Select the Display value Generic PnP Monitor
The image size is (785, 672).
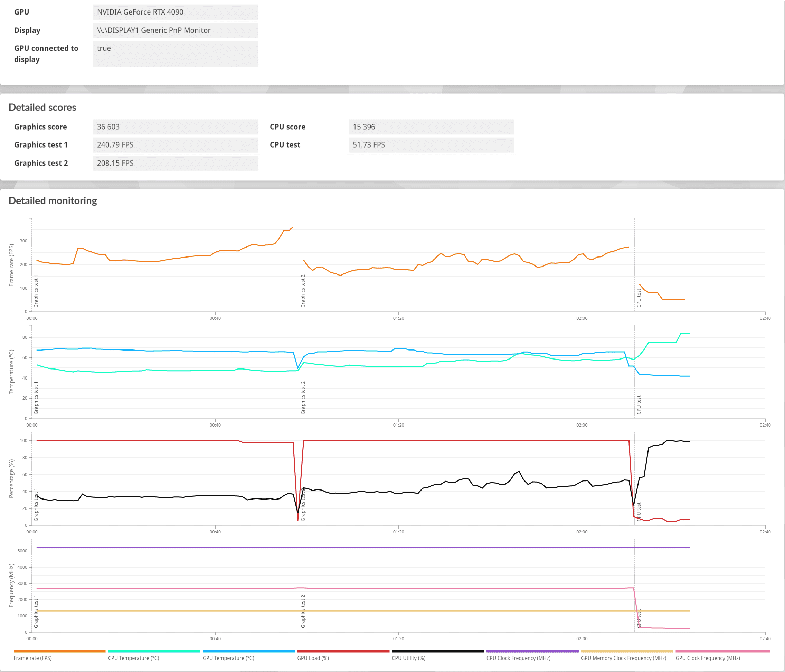point(176,30)
